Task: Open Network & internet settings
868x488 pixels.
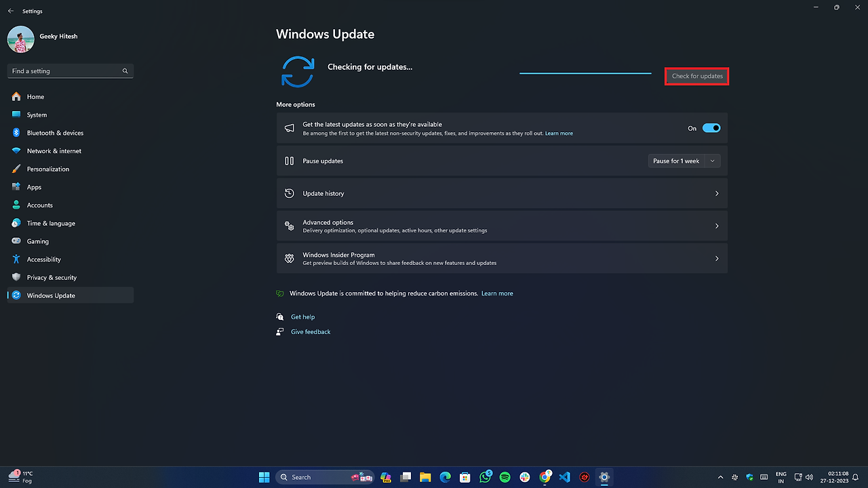Action: (71, 151)
